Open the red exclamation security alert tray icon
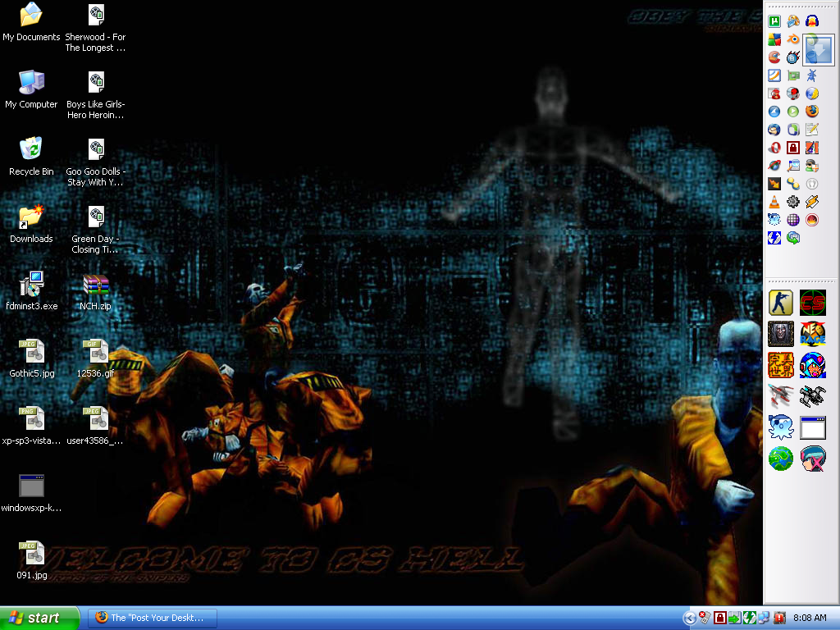The width and height of the screenshot is (840, 630). click(x=779, y=619)
